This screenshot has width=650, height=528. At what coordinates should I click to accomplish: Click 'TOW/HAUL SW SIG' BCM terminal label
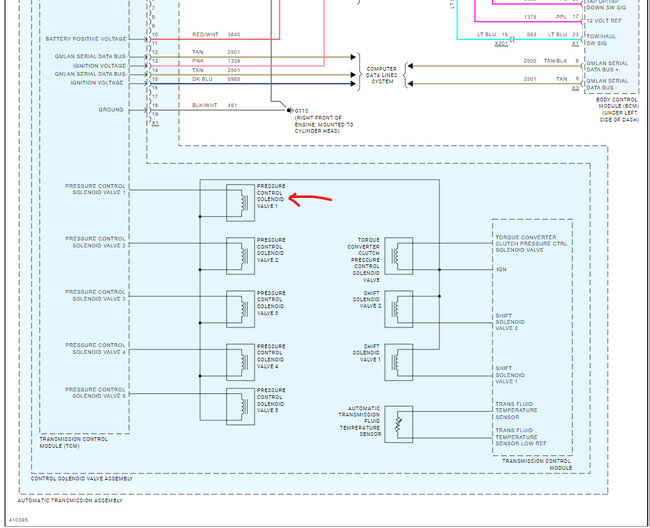[x=601, y=40]
